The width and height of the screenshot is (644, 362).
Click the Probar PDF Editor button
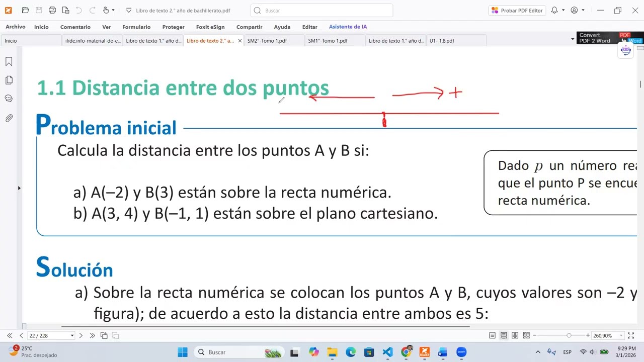click(517, 10)
